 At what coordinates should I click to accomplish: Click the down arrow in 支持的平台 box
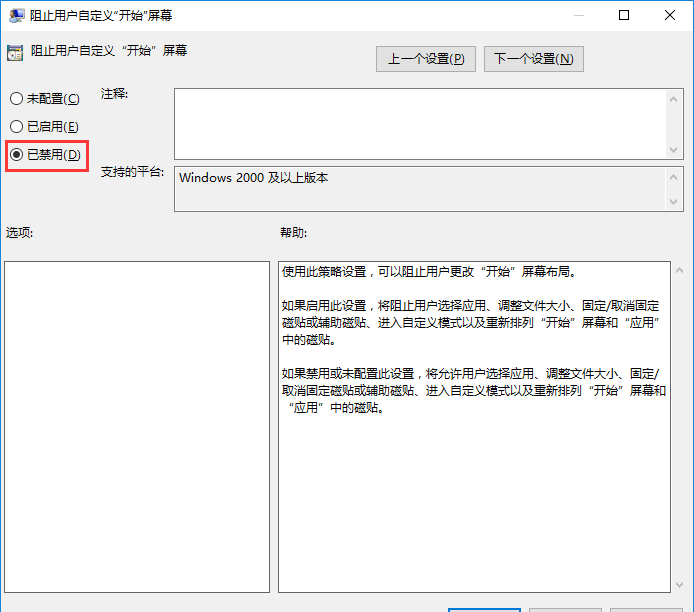[x=675, y=202]
